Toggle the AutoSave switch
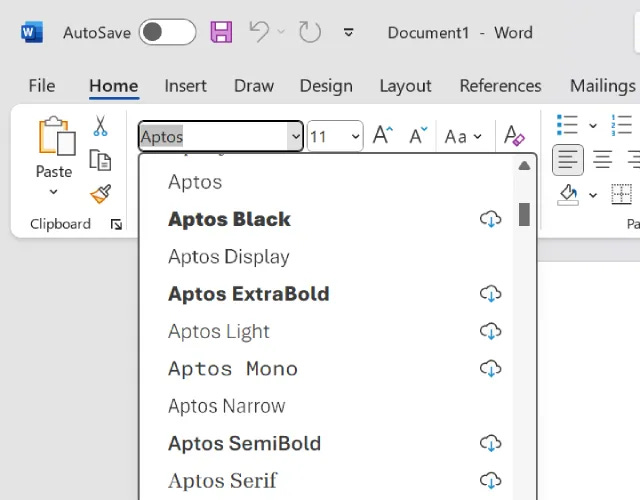This screenshot has width=640, height=500. pyautogui.click(x=167, y=32)
